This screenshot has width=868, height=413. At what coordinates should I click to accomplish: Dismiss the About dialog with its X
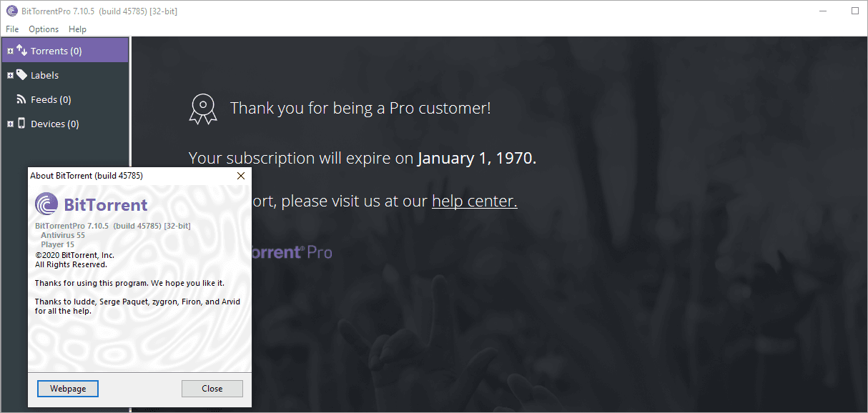(240, 176)
